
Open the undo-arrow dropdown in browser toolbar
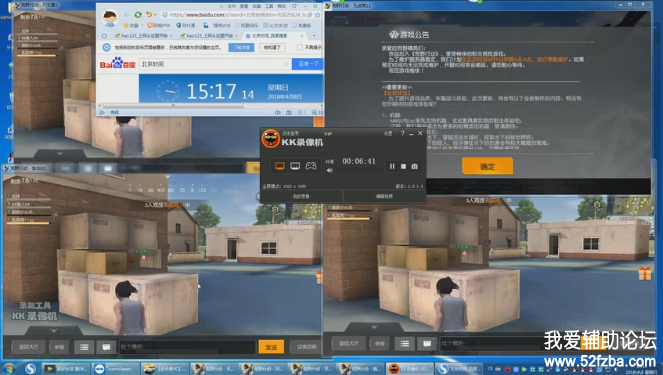155,15
